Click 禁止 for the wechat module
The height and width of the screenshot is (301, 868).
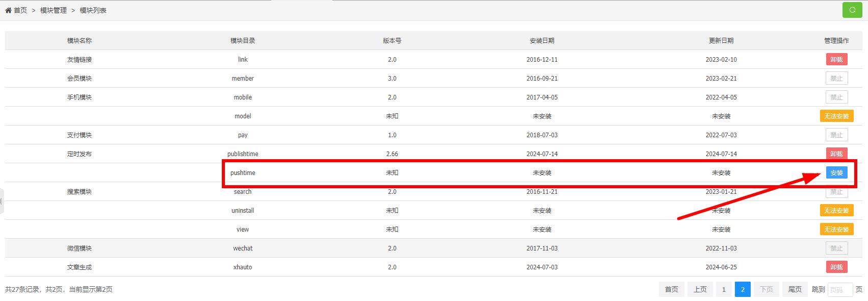[x=836, y=248]
